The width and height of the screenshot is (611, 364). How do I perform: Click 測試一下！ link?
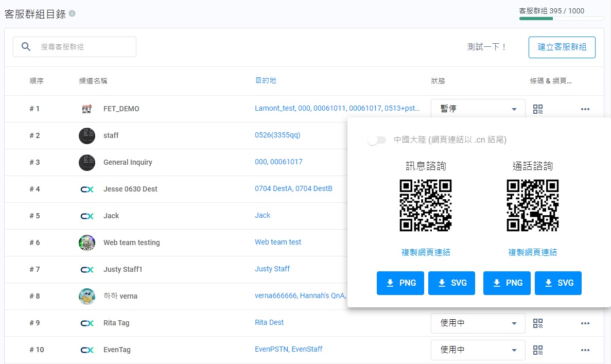[487, 47]
